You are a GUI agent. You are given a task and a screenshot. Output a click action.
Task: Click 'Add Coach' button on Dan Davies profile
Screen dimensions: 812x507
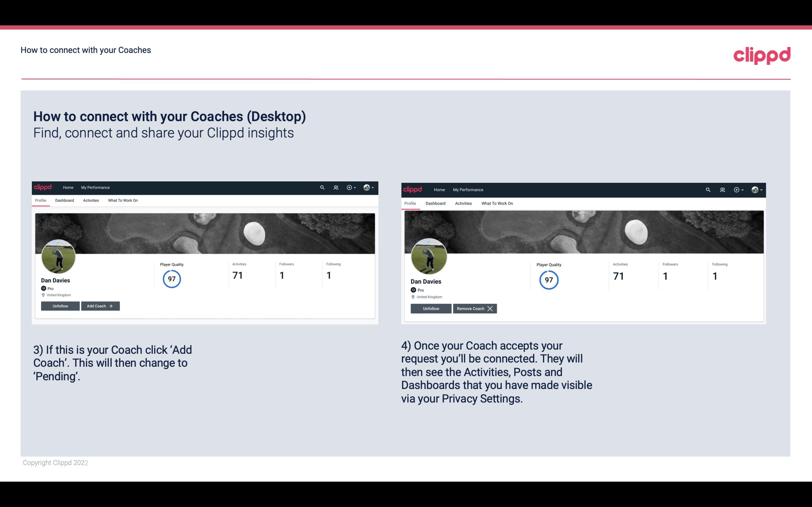(100, 306)
